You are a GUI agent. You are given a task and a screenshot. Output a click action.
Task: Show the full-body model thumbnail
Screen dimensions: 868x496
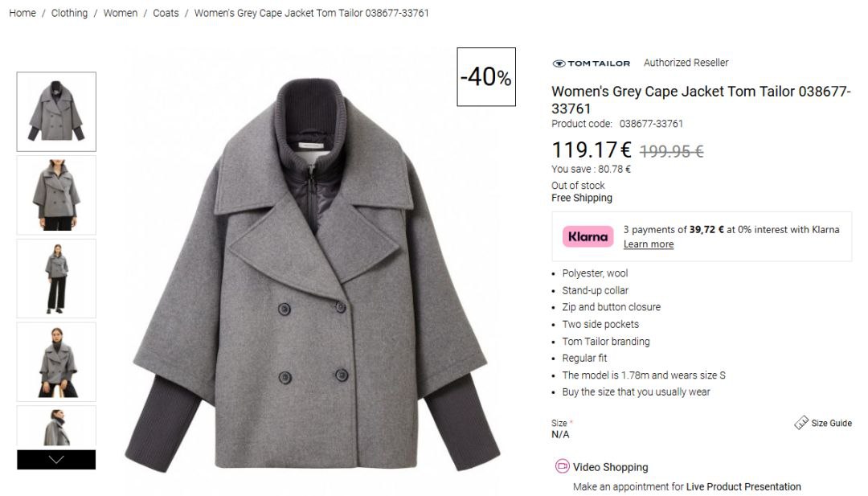(x=56, y=278)
